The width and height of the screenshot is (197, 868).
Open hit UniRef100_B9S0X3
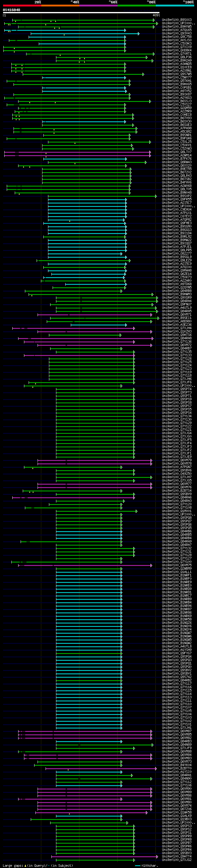(x=177, y=20)
